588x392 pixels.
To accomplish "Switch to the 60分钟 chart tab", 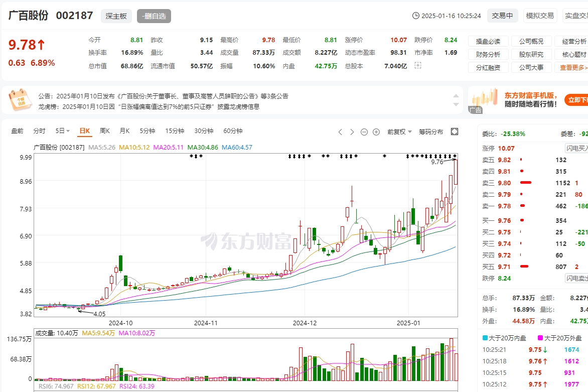I will click(x=233, y=131).
